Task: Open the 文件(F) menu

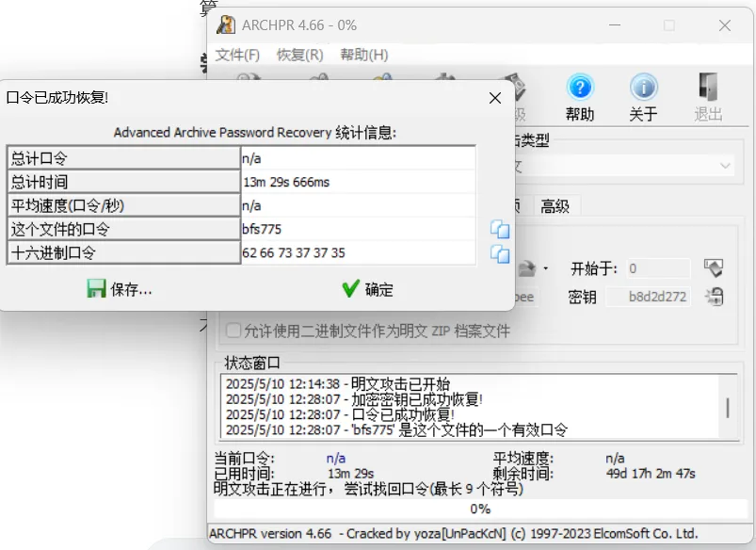Action: point(237,55)
